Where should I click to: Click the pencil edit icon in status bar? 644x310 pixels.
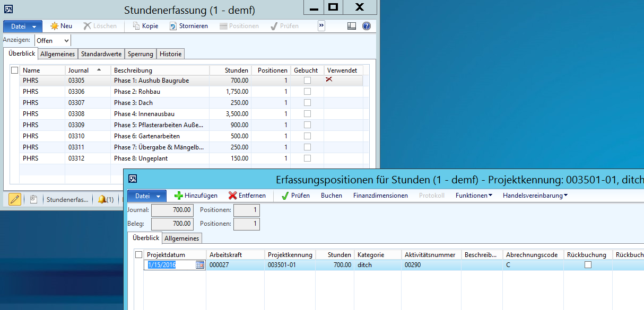click(15, 199)
